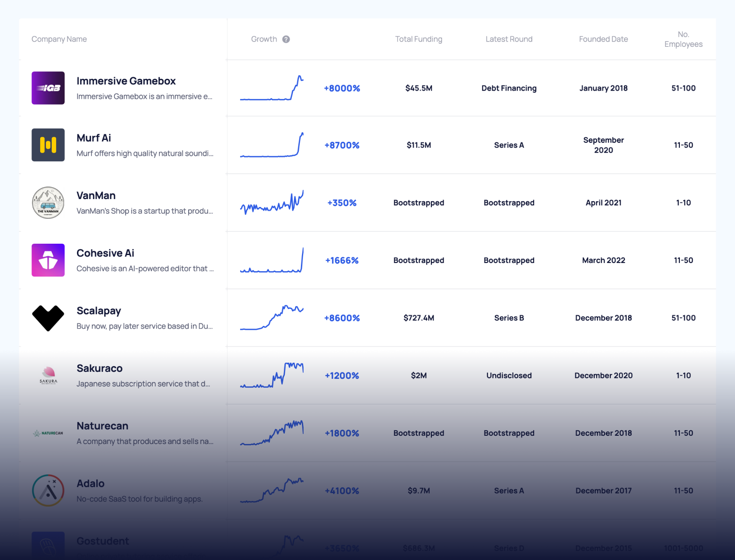This screenshot has height=560, width=735.
Task: Click the $727.4M total funding cell
Action: pos(419,318)
